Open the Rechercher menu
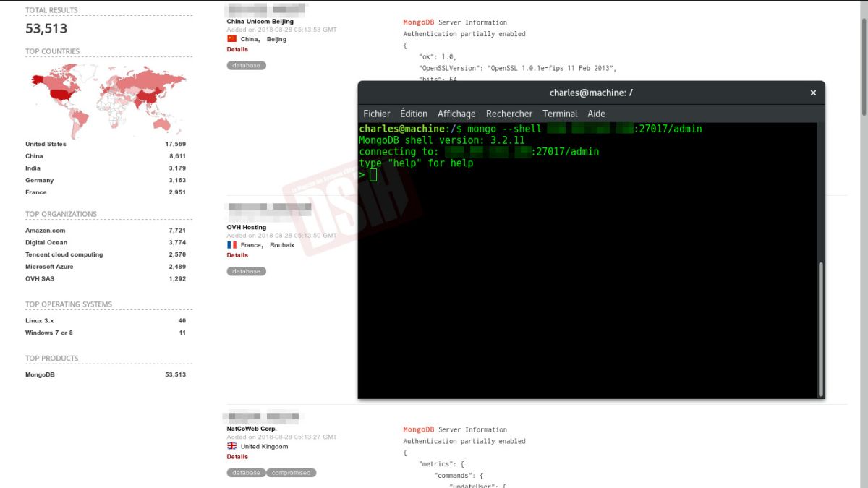Viewport: 868px width, 488px height. (x=509, y=114)
